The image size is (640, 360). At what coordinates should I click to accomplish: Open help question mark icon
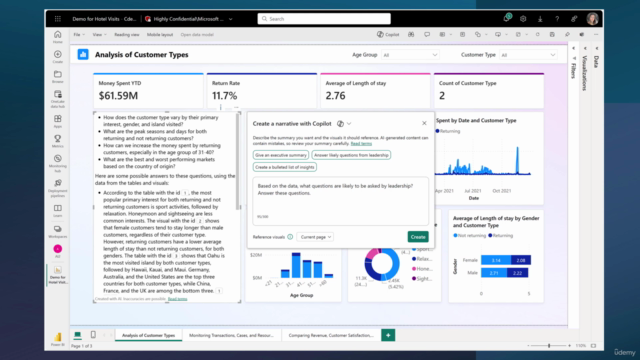pos(557,19)
